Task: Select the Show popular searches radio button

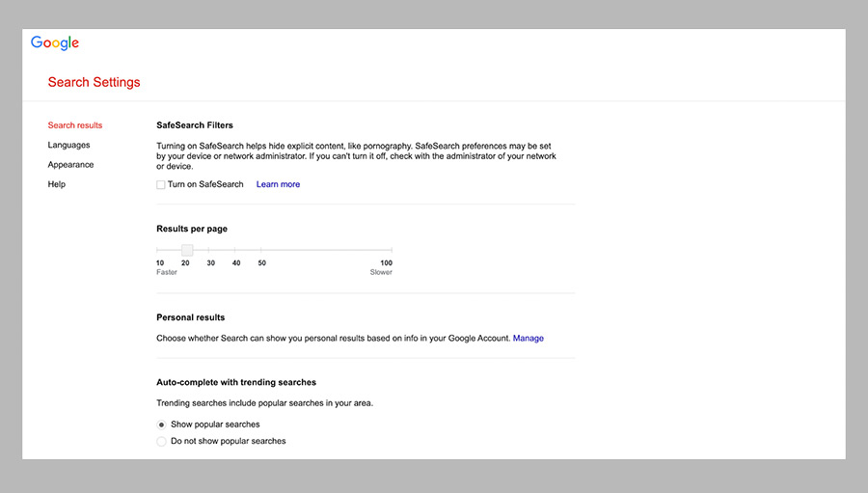Action: click(x=161, y=425)
